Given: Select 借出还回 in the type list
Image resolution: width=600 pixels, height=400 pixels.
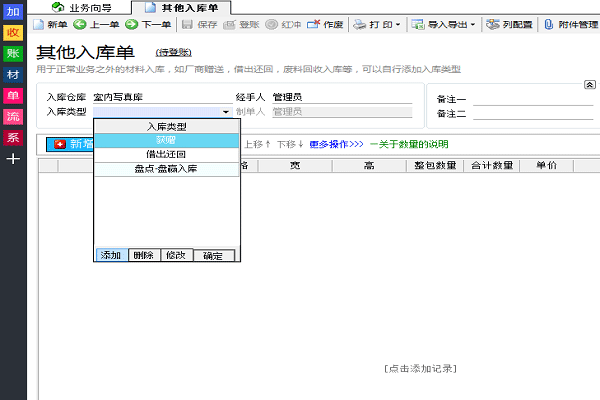Looking at the screenshot, I should [167, 155].
